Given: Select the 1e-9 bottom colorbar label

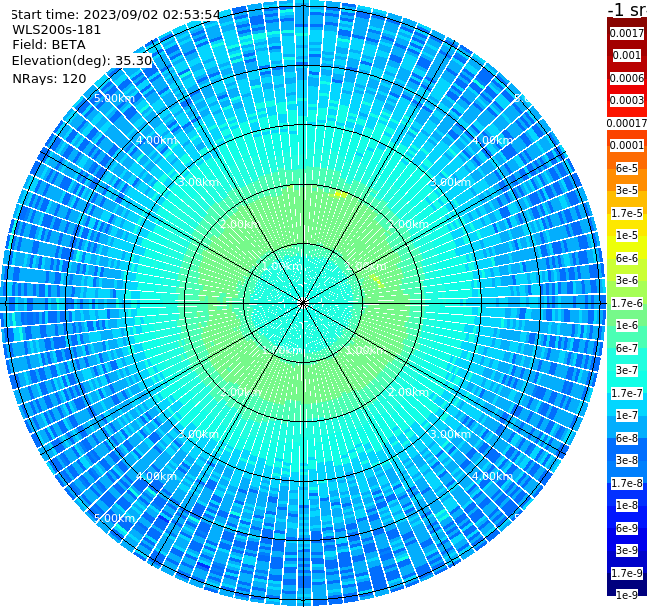Looking at the screenshot, I should click(627, 595).
